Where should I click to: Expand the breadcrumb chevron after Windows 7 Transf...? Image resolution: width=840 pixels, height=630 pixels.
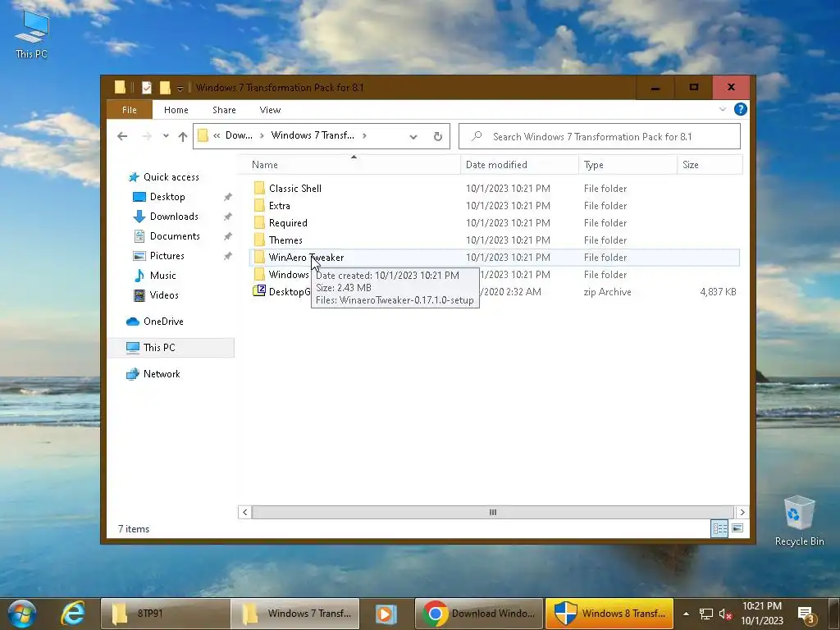tap(364, 135)
